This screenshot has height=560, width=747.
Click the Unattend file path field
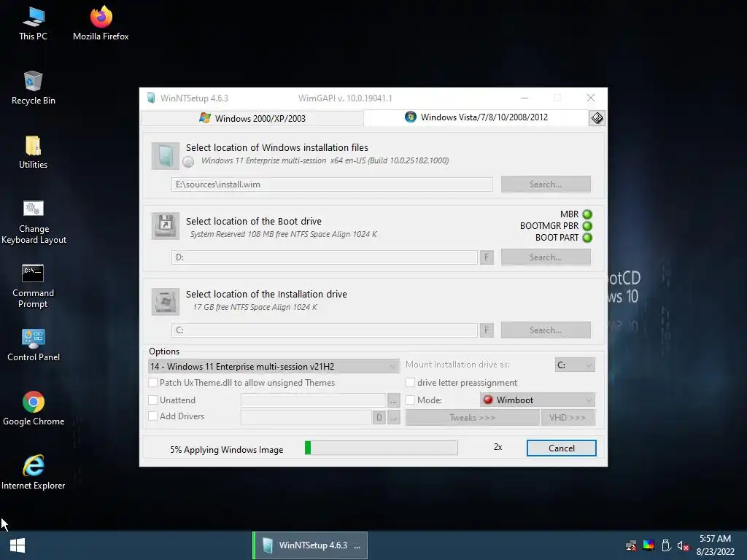(313, 400)
